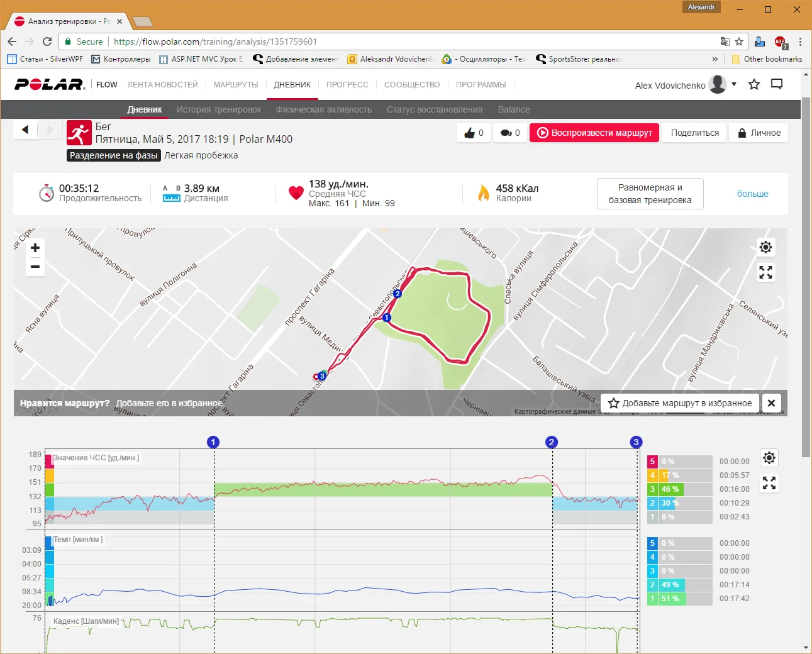Expand more details with больше link

(752, 194)
